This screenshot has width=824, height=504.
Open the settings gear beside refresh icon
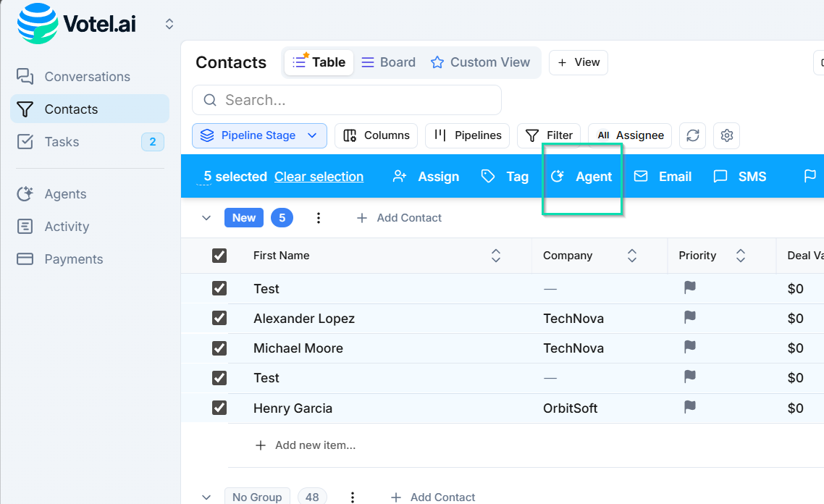click(x=726, y=135)
